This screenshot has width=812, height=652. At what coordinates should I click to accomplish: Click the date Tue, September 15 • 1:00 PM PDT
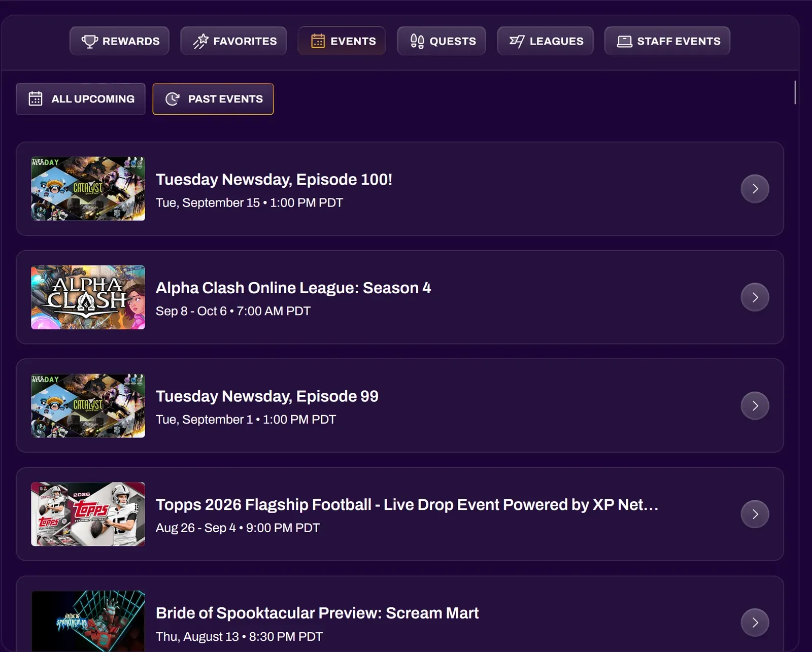point(249,203)
